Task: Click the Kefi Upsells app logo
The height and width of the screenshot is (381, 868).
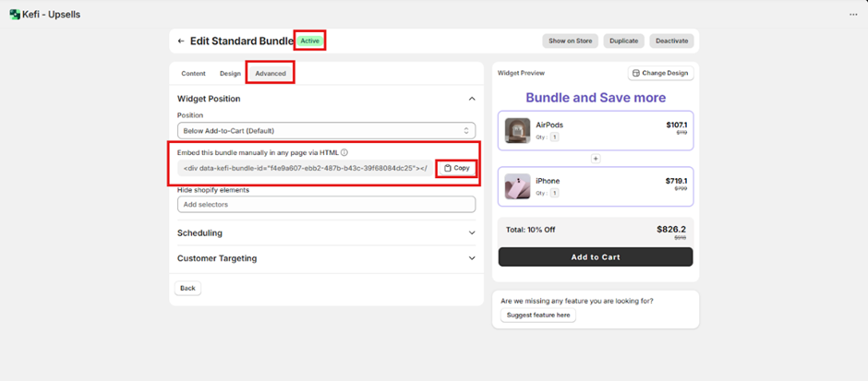Action: click(x=15, y=14)
